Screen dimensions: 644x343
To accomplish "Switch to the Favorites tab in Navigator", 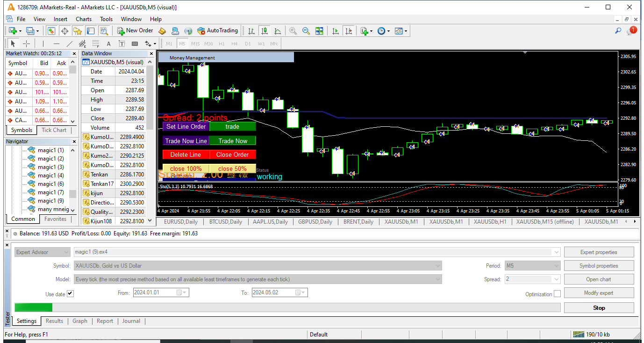I will 55,219.
